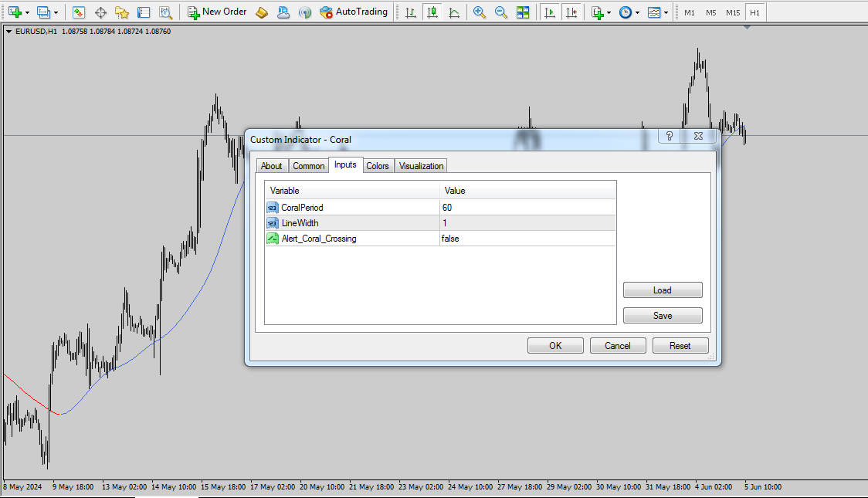Expand the periods clock dropdown

(637, 13)
